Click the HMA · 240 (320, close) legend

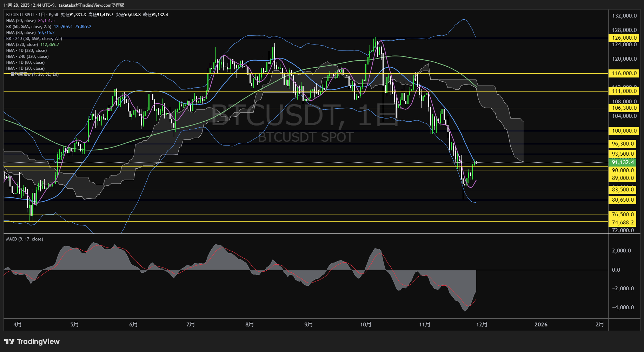27,56
